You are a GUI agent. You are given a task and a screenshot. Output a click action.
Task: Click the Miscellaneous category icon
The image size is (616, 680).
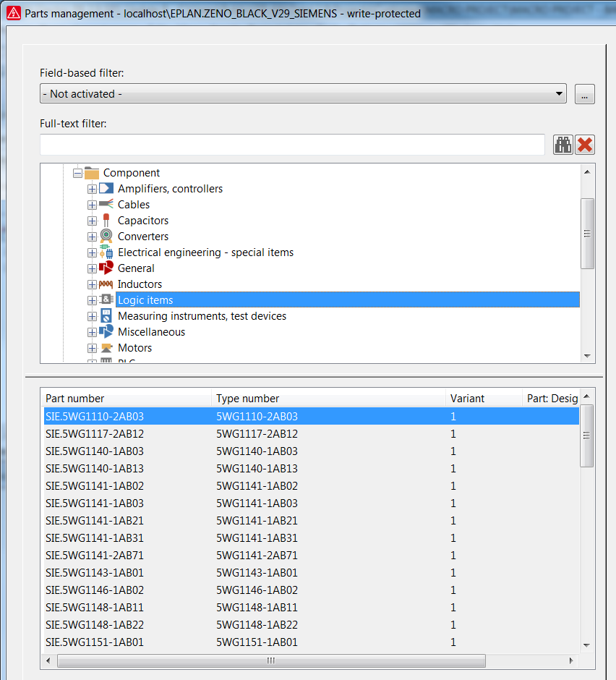pos(106,332)
